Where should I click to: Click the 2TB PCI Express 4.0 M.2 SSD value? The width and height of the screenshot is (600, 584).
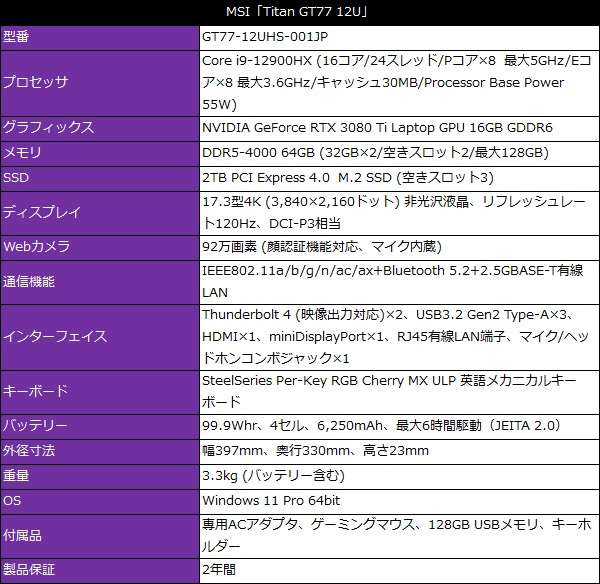[399, 179]
